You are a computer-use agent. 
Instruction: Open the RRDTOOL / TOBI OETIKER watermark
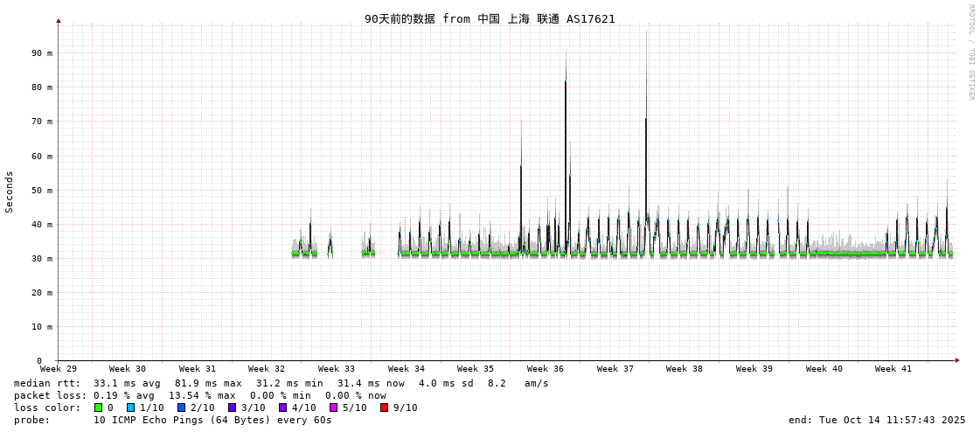(970, 52)
